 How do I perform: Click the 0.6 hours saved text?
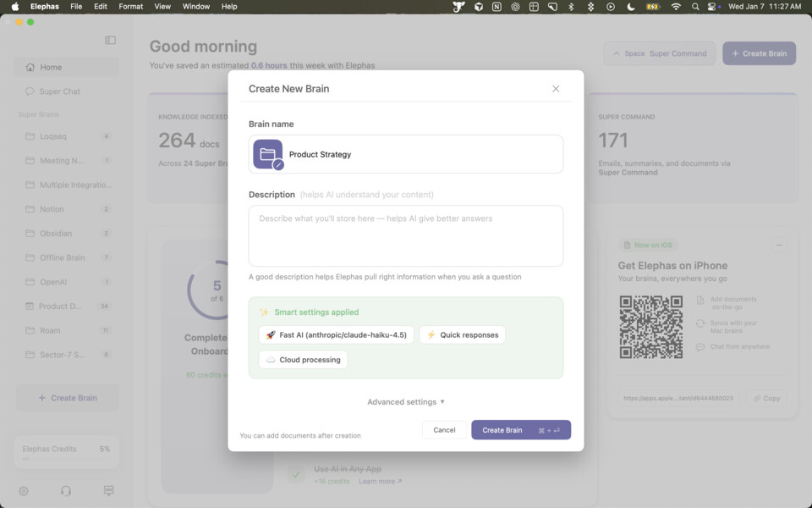(269, 65)
